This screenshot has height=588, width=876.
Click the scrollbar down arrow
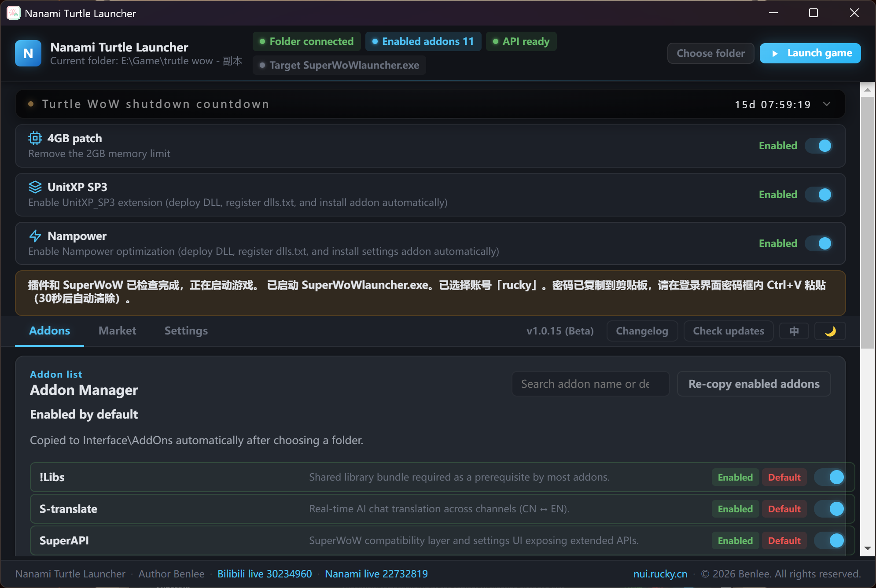(x=868, y=548)
